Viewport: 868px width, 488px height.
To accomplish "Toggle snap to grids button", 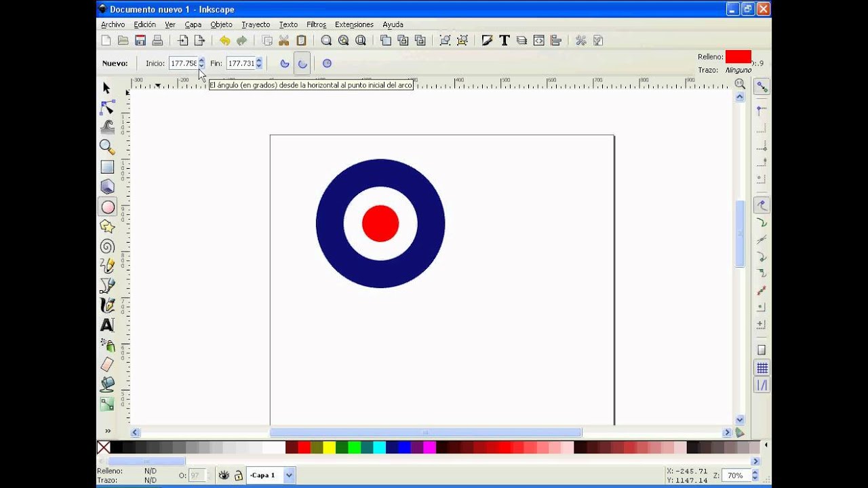I will coord(762,368).
